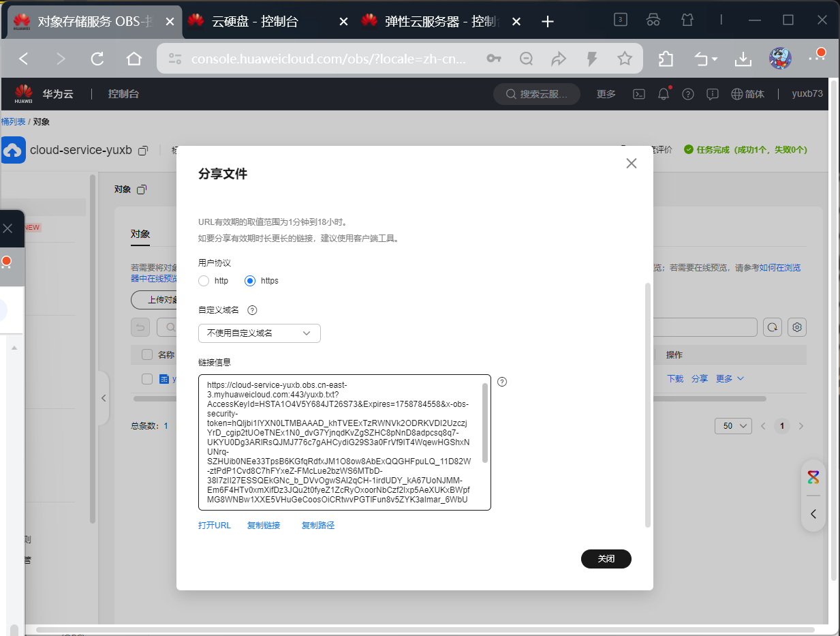Click the 搜索云服务 search box
This screenshot has width=840, height=636.
(x=537, y=94)
